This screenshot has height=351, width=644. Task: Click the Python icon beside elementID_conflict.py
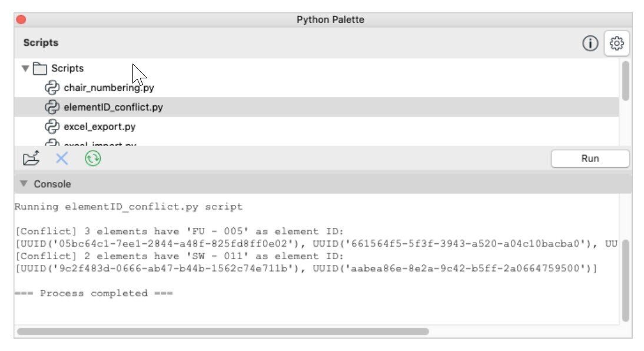click(x=53, y=108)
